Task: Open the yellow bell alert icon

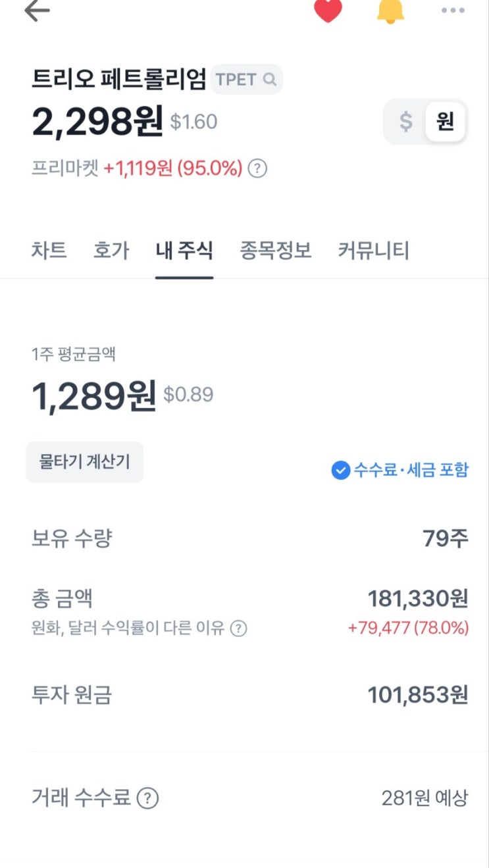Action: point(390,11)
